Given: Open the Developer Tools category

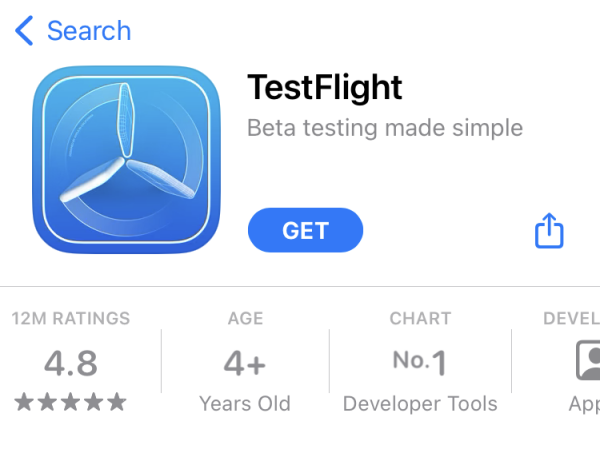Looking at the screenshot, I should point(420,404).
